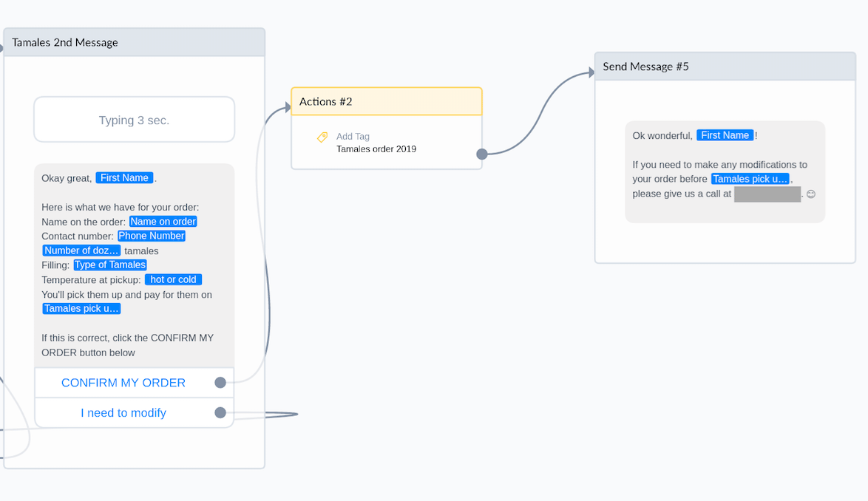Click the hot or cold variable chip
This screenshot has height=501, width=868.
point(173,280)
